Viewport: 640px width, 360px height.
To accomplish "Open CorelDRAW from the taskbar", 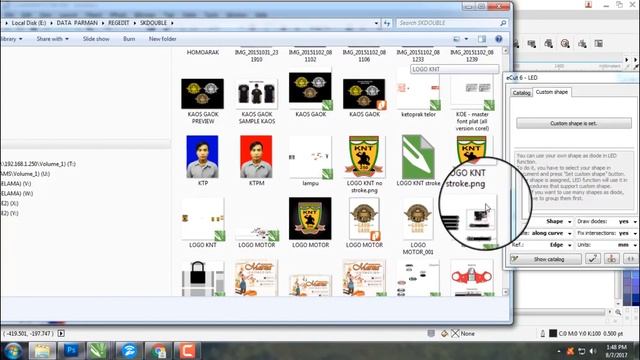I will pyautogui.click(x=97, y=350).
